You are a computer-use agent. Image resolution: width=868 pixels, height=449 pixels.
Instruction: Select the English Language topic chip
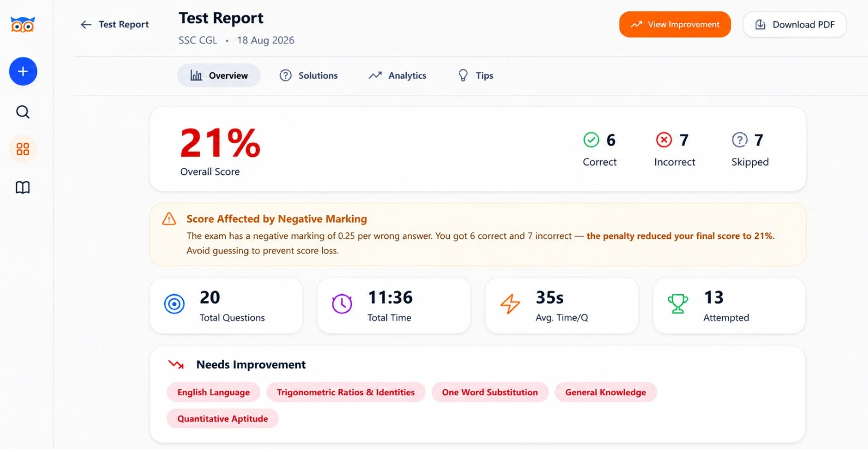pos(213,392)
